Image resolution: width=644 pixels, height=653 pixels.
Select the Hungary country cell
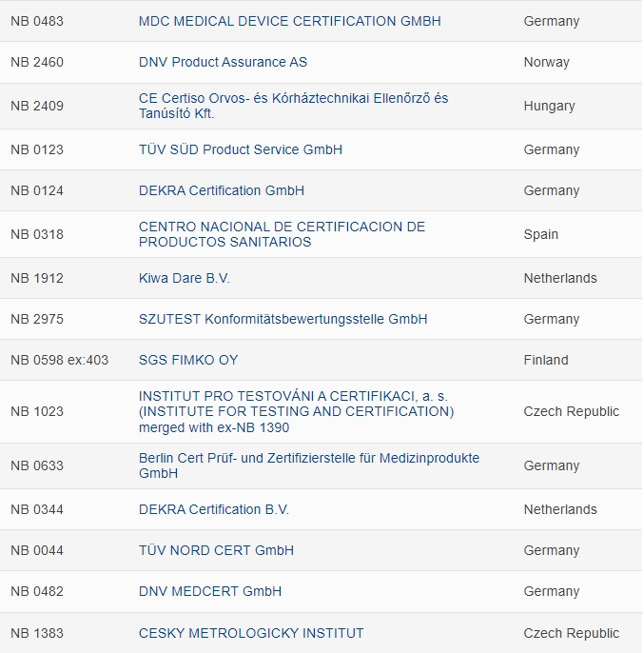(549, 106)
